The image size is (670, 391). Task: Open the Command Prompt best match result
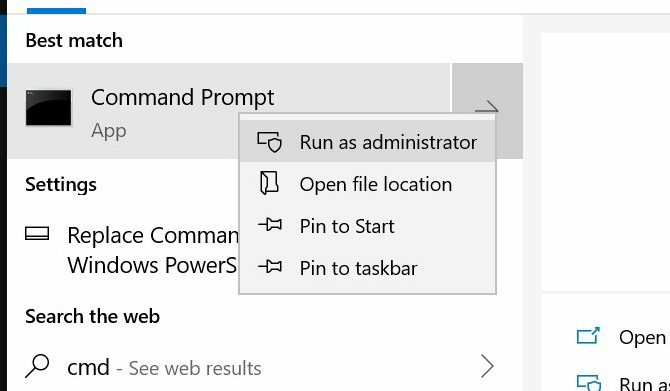(x=229, y=111)
